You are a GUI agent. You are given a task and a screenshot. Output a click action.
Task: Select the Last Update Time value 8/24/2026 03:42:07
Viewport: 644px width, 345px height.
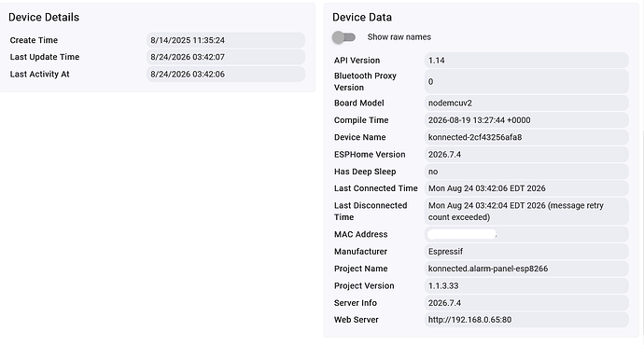click(226, 57)
